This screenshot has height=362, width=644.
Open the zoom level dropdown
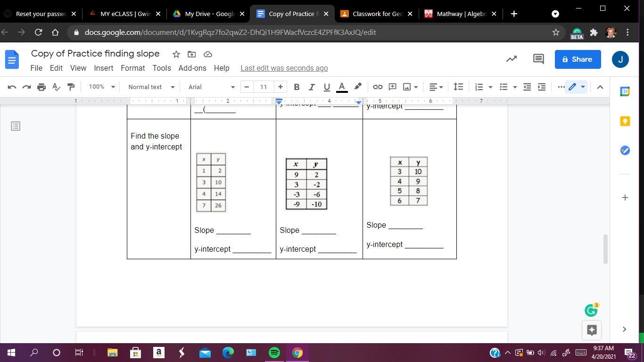(x=102, y=87)
